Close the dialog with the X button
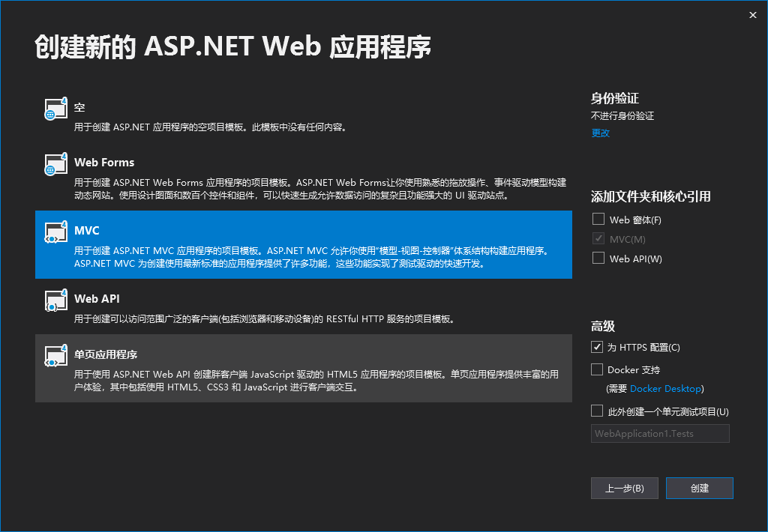The width and height of the screenshot is (768, 532). click(x=753, y=15)
